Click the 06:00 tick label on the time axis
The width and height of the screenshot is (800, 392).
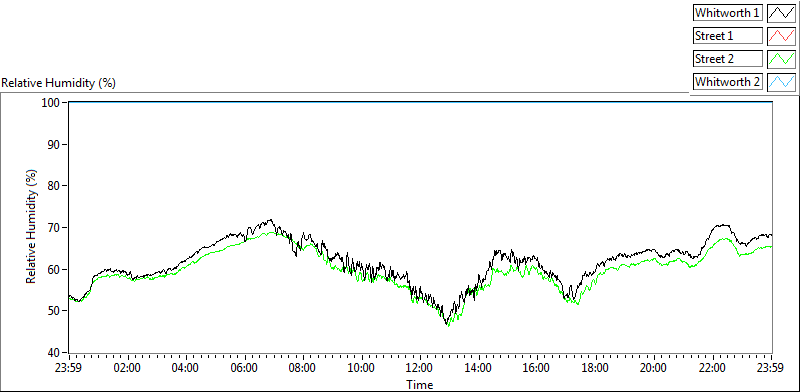(244, 367)
